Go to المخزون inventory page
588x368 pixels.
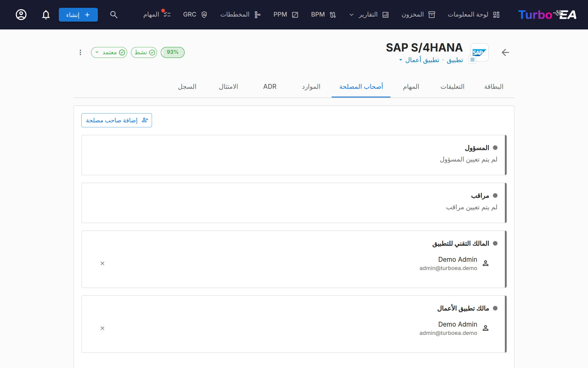418,14
